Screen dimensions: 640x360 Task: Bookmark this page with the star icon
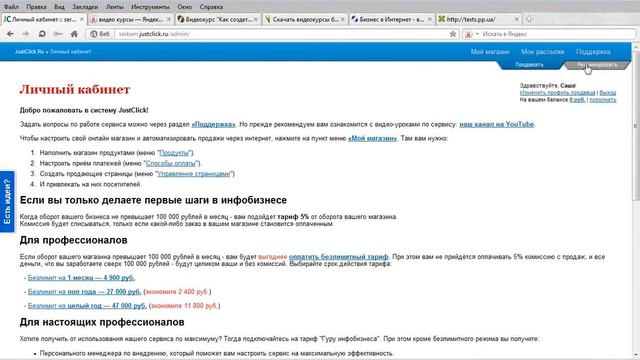coord(453,34)
